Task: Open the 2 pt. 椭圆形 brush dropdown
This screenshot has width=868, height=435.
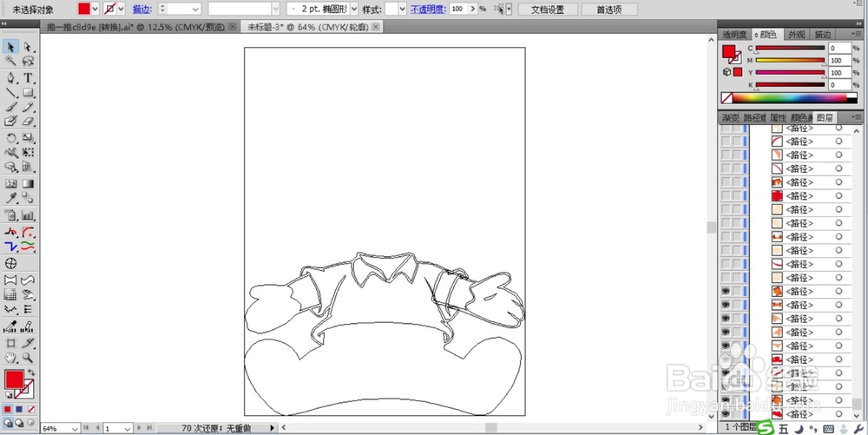Action: point(354,9)
